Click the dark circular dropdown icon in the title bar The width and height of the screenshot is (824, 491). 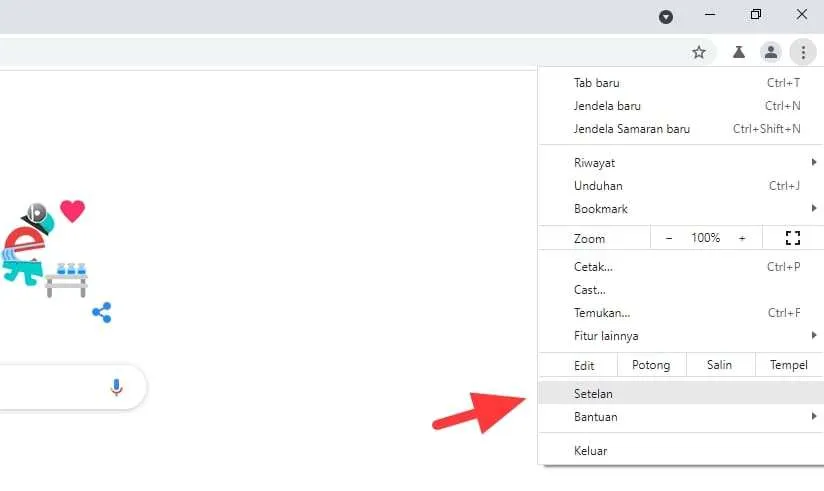tap(666, 17)
